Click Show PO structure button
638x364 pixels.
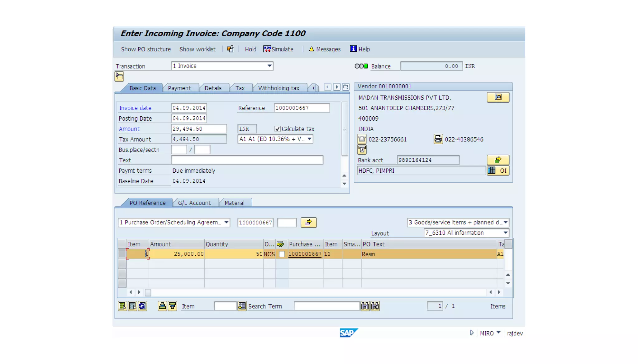[146, 49]
